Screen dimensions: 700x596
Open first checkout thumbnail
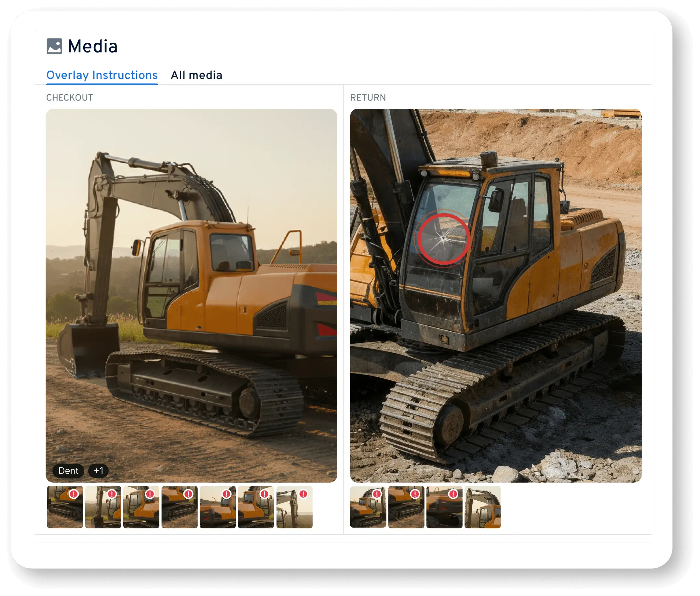(65, 506)
